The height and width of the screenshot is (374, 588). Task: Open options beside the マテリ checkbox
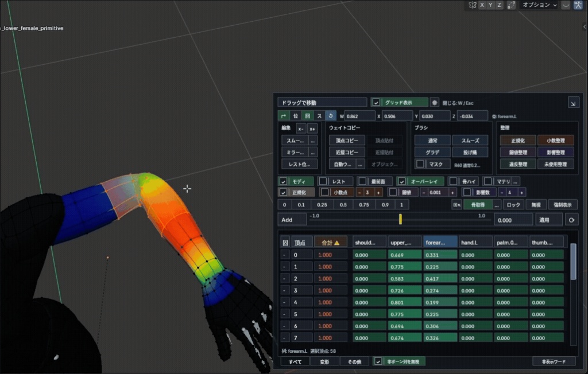[x=515, y=181]
